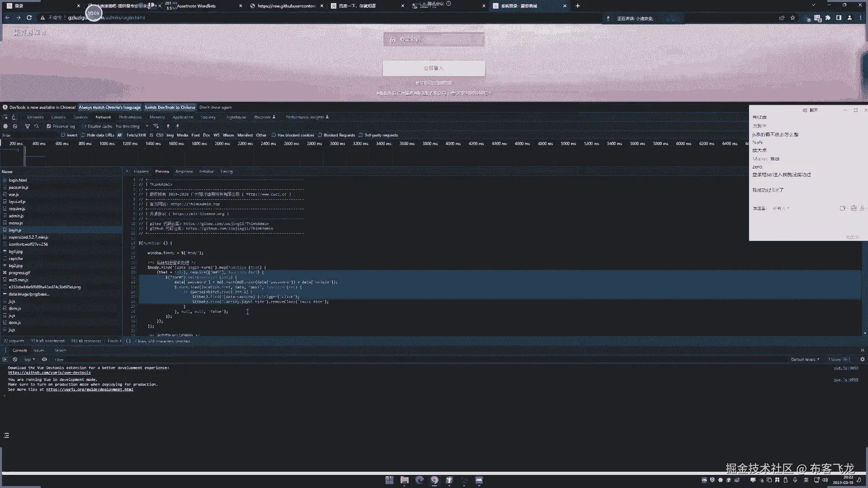Open network search magnifier icon
The height and width of the screenshot is (488, 868).
pos(37,127)
